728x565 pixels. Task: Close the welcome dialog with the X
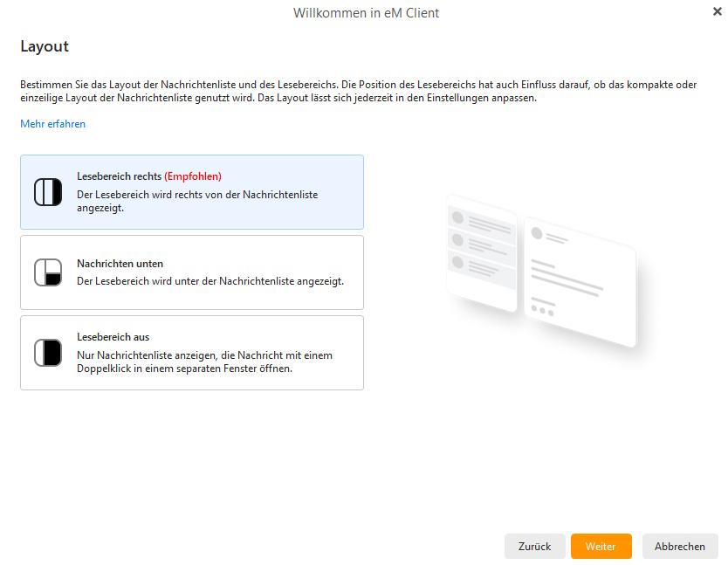tap(718, 12)
